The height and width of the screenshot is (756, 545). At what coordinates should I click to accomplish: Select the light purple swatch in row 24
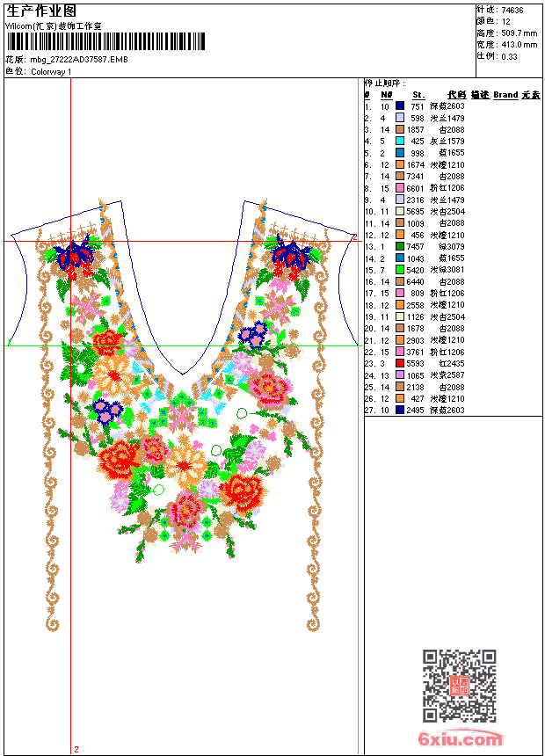coord(400,375)
